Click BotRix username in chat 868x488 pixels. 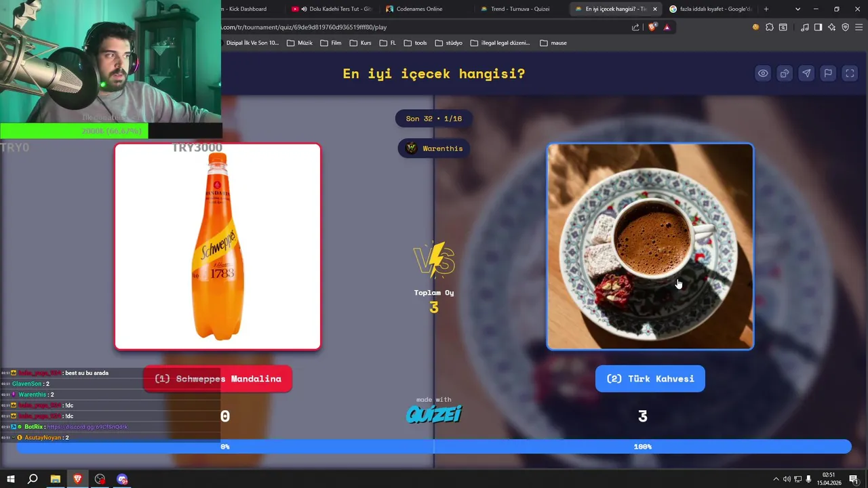pos(34,427)
